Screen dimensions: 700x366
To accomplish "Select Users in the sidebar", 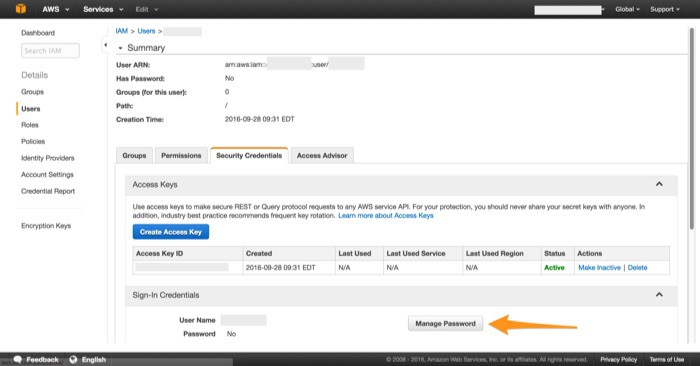I will (31, 108).
